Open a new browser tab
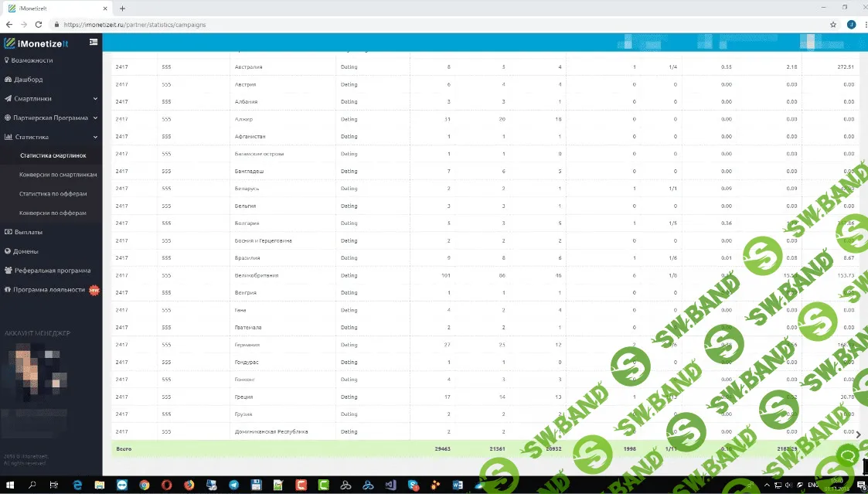The image size is (868, 494). click(x=122, y=9)
